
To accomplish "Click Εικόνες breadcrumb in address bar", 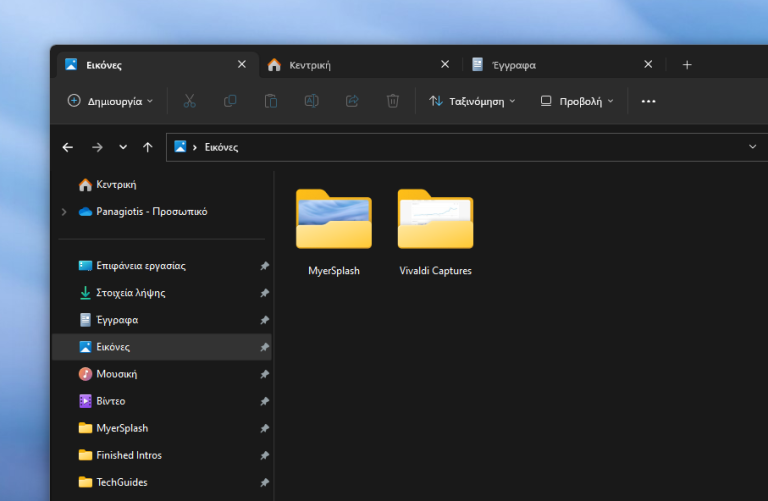I will [221, 147].
